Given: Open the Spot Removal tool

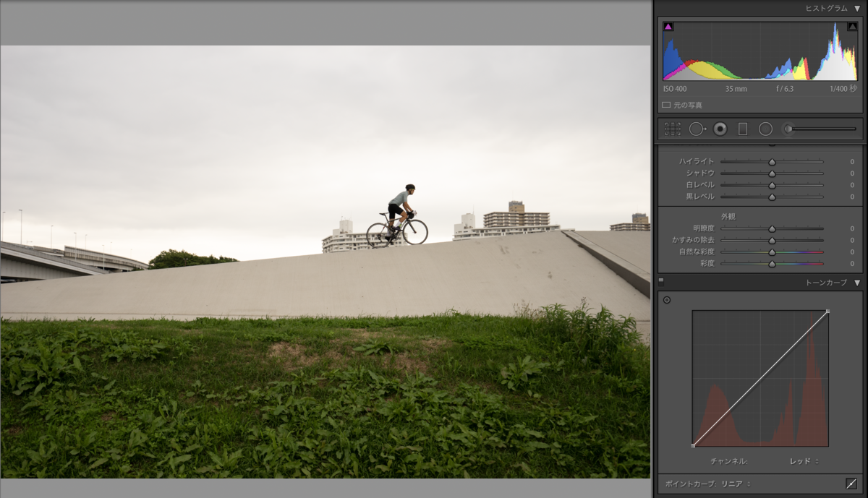Looking at the screenshot, I should click(697, 129).
